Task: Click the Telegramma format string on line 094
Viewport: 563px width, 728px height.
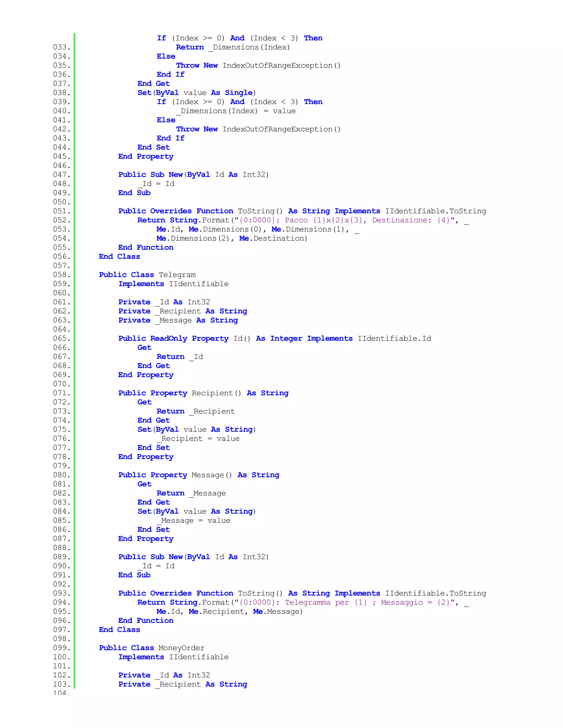Action: 344,603
